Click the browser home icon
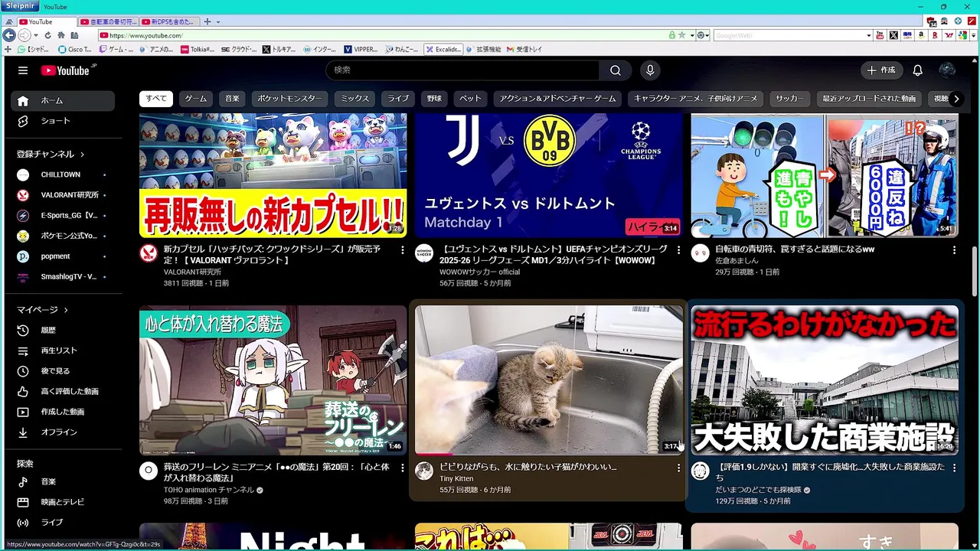The image size is (980, 551). (60, 35)
